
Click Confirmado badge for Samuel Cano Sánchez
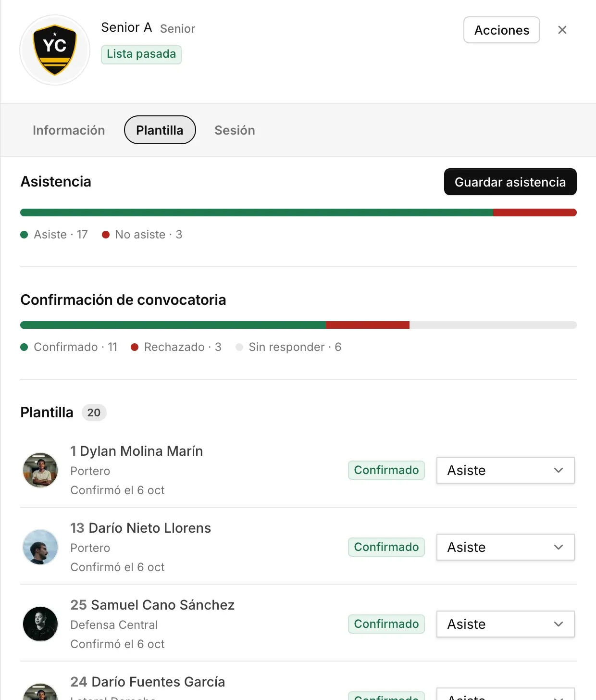coord(386,624)
